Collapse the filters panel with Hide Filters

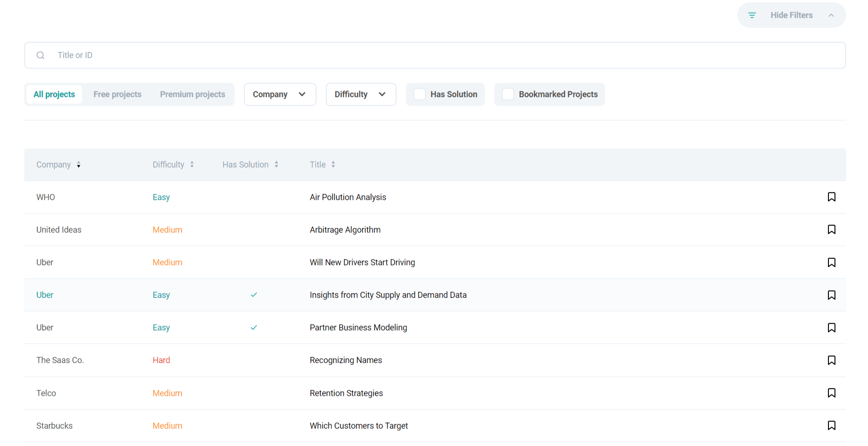click(791, 15)
